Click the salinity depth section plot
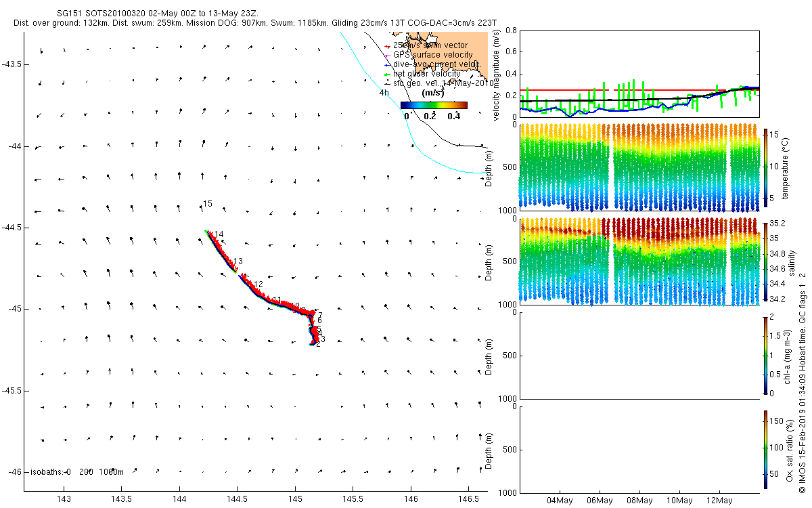This screenshot has width=812, height=508. [639, 261]
